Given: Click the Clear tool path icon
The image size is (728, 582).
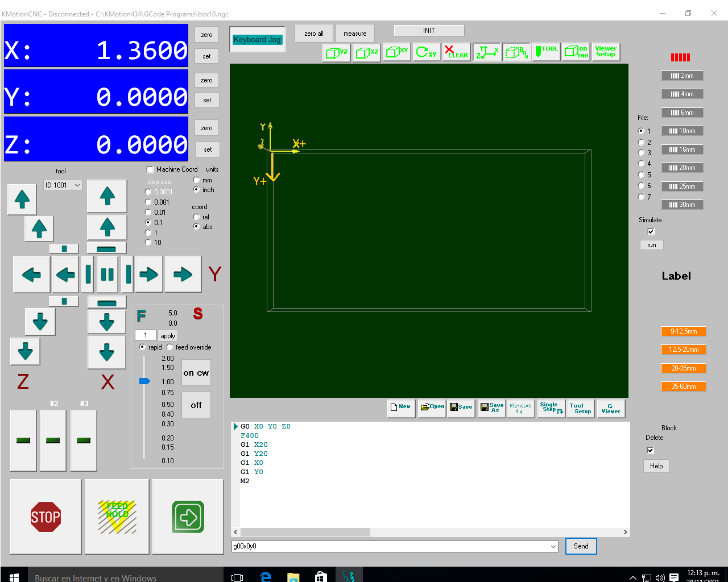Looking at the screenshot, I should pos(456,52).
